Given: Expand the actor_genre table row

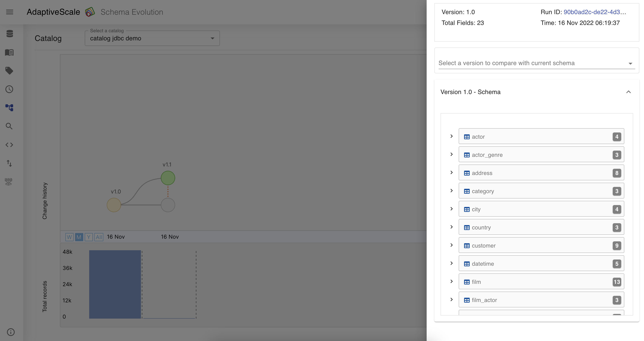Looking at the screenshot, I should (x=452, y=154).
